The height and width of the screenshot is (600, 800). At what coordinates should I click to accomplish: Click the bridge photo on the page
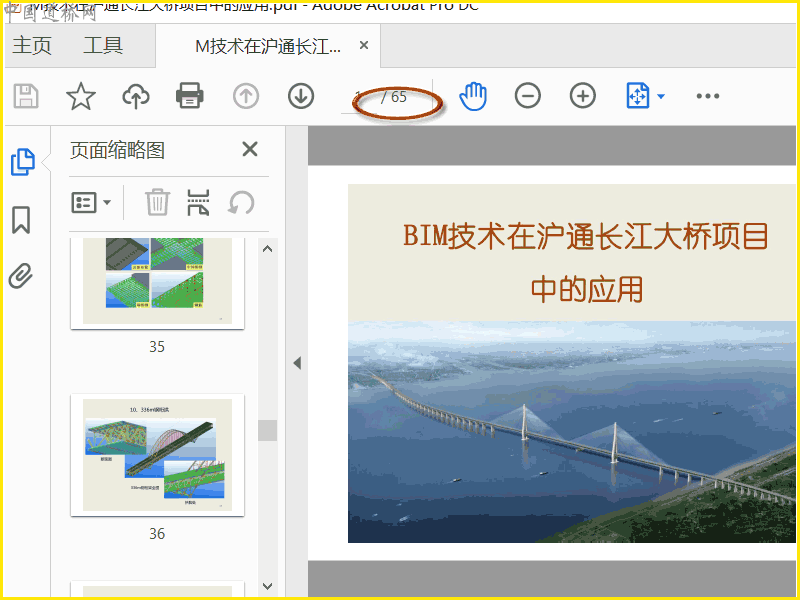coord(571,432)
